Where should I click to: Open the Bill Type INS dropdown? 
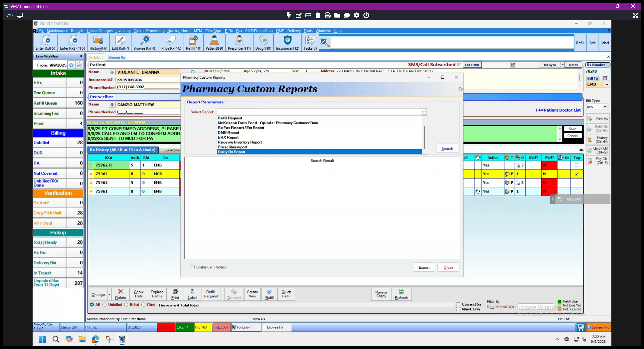(605, 107)
